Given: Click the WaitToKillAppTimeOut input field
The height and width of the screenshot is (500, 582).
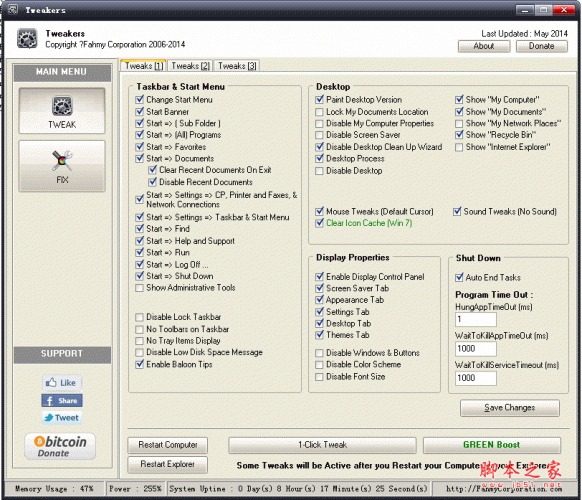Looking at the screenshot, I should click(476, 349).
